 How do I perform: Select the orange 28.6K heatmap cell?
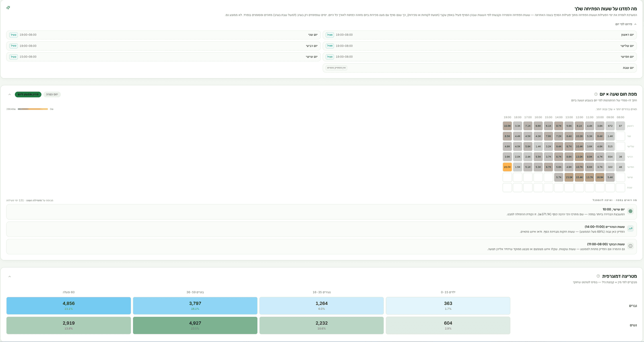(x=507, y=167)
